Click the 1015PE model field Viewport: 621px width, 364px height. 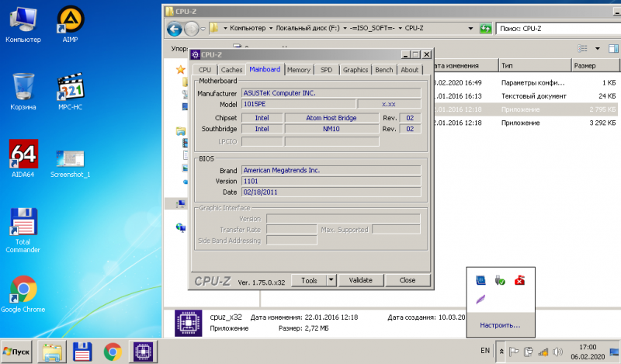click(299, 104)
